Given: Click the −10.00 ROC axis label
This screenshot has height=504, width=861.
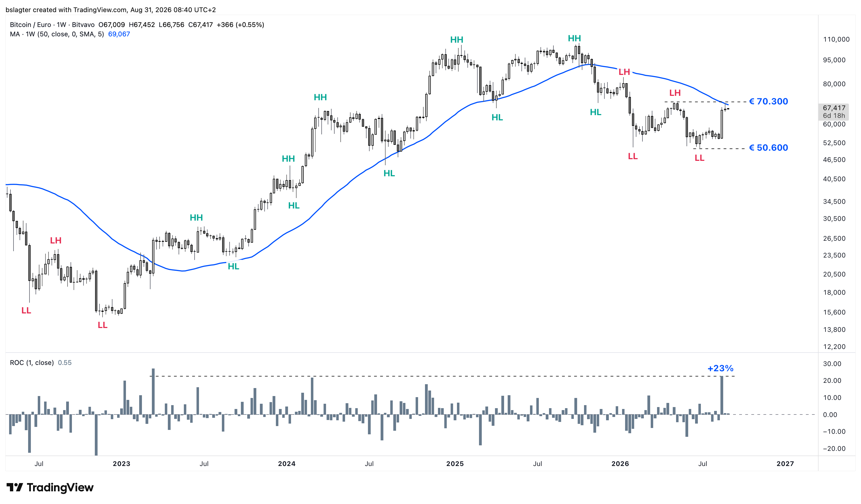Looking at the screenshot, I should pos(834,432).
